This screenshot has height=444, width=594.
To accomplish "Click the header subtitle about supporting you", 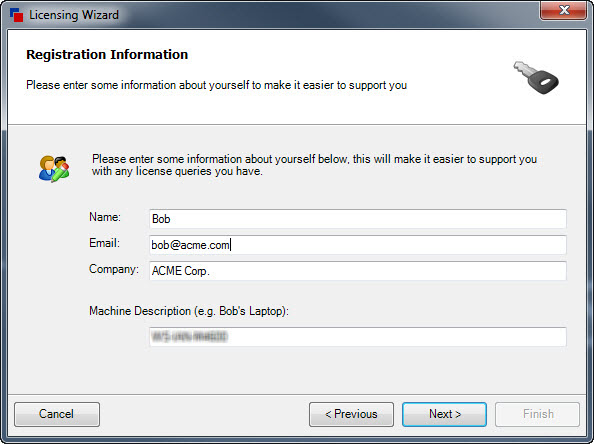I will tap(216, 85).
